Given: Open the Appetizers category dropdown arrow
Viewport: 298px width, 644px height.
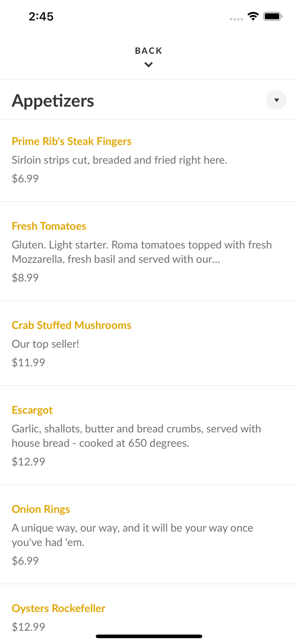Looking at the screenshot, I should pos(276,100).
